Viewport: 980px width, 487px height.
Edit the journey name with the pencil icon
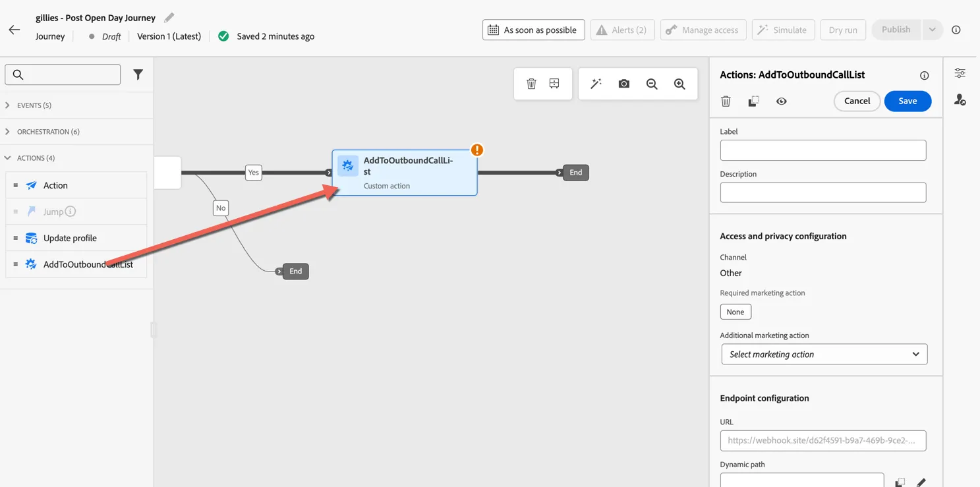[x=169, y=18]
